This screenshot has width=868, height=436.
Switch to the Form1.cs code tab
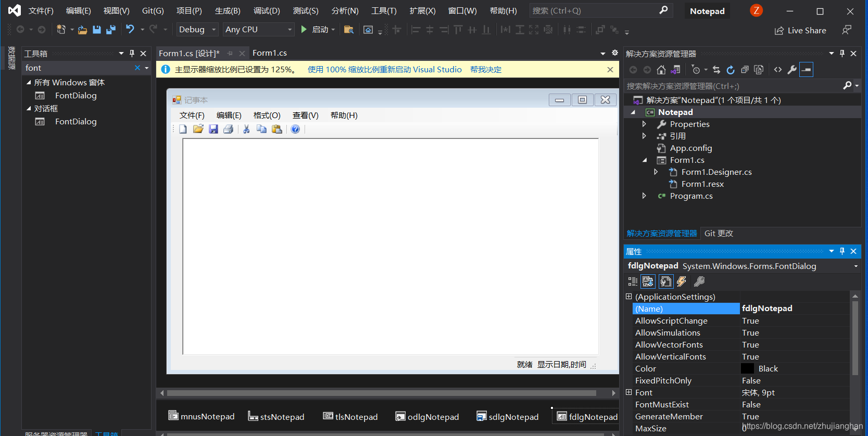pyautogui.click(x=270, y=53)
